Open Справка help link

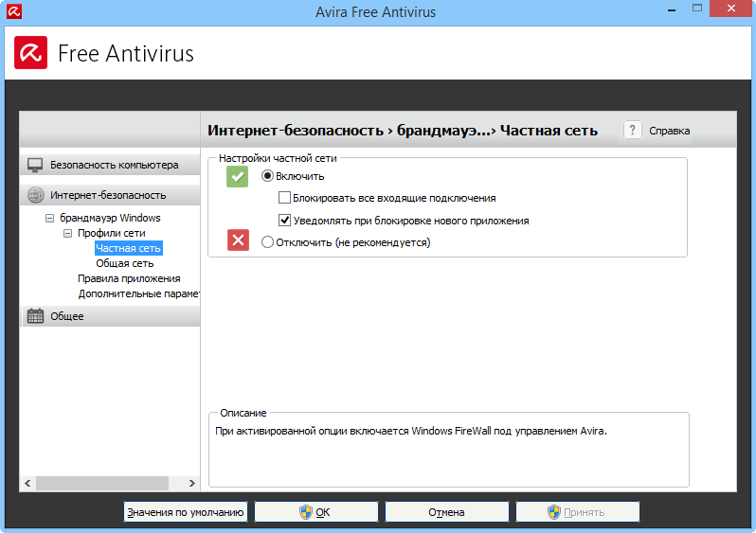pyautogui.click(x=669, y=131)
